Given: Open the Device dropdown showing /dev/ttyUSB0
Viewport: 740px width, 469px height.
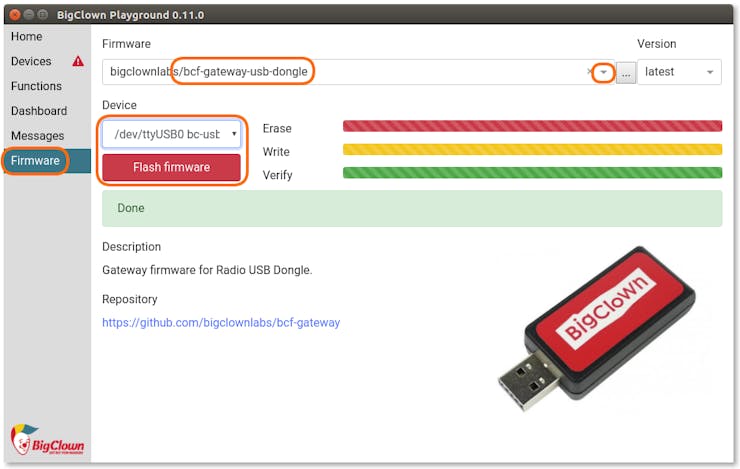Looking at the screenshot, I should (172, 134).
